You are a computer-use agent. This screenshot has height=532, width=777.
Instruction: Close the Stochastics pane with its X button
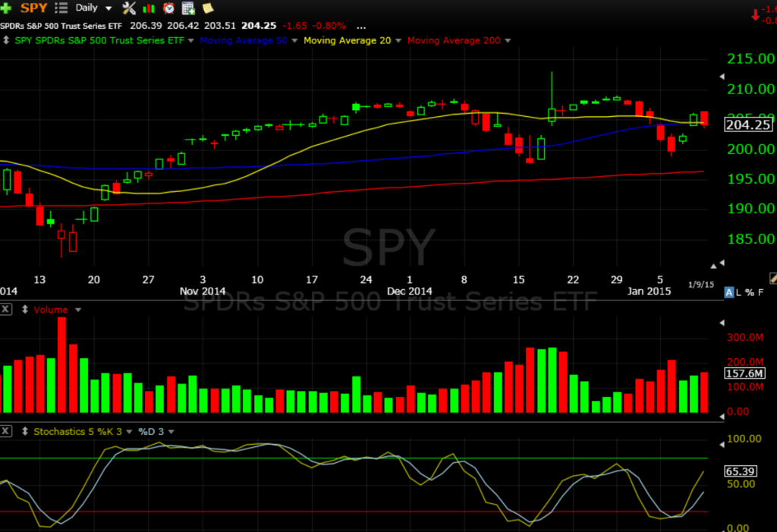point(5,431)
